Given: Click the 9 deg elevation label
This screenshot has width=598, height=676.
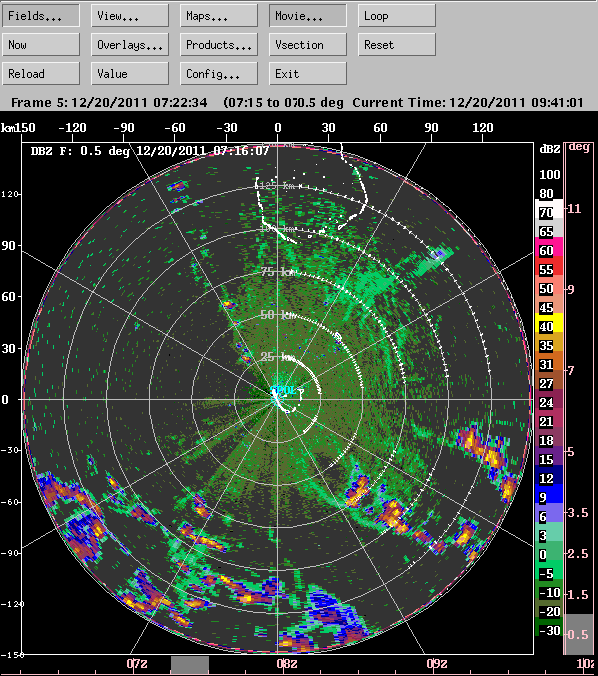Looking at the screenshot, I should (571, 289).
